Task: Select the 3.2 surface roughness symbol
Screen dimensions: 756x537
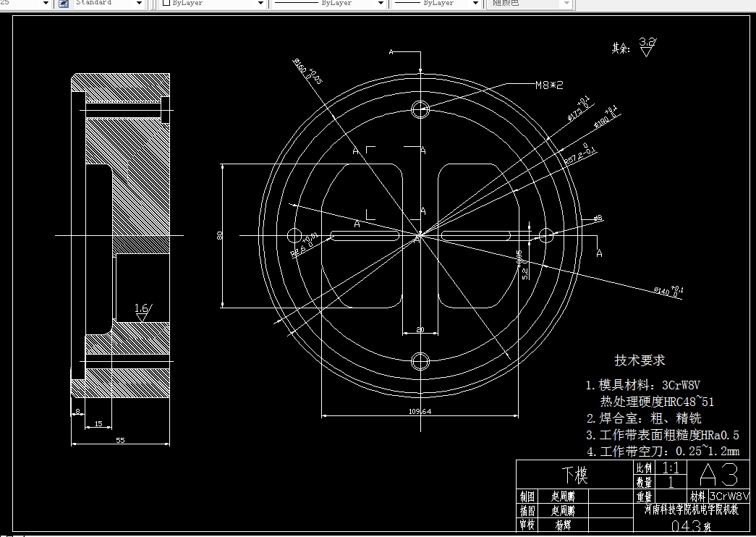Action: pyautogui.click(x=647, y=47)
